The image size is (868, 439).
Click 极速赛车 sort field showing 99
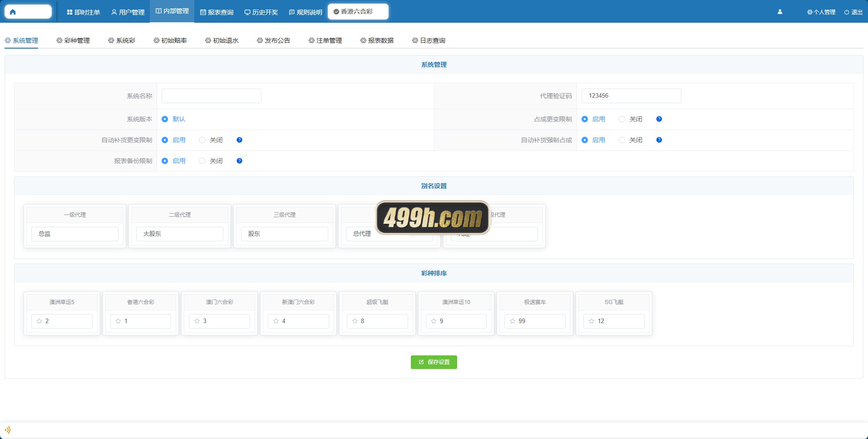535,321
